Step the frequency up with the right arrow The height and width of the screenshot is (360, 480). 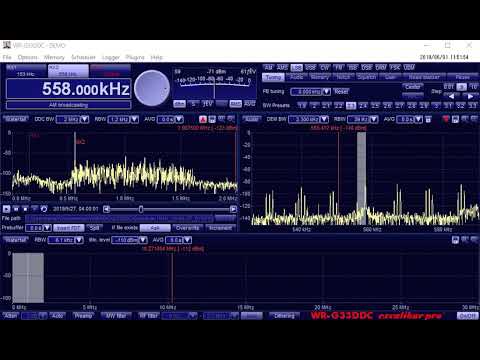[470, 96]
